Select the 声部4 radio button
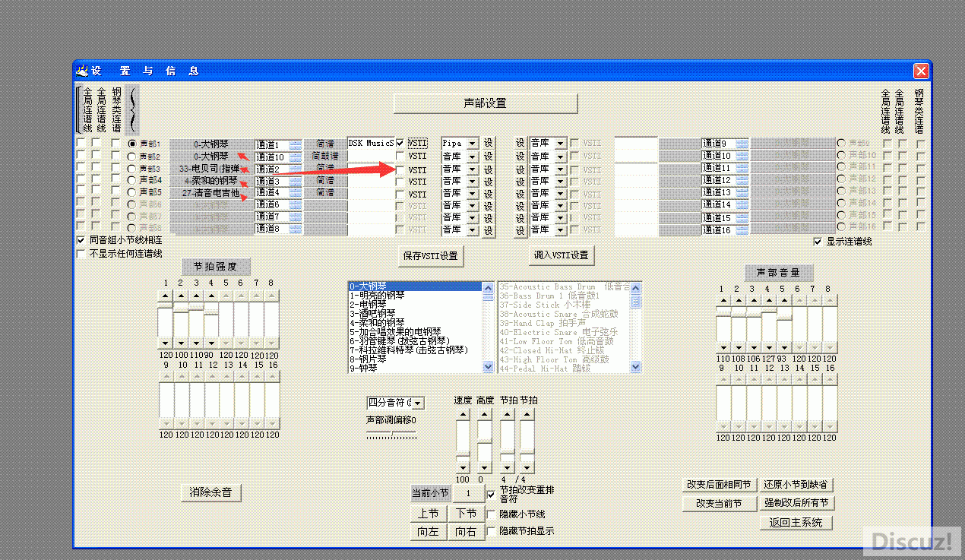 (132, 180)
